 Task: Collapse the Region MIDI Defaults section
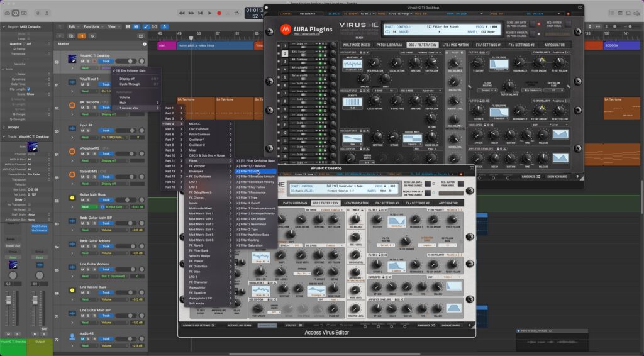[x=4, y=26]
